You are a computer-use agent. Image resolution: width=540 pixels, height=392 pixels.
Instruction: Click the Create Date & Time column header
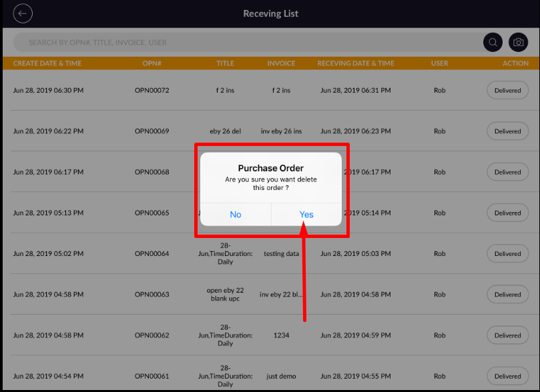coord(47,63)
